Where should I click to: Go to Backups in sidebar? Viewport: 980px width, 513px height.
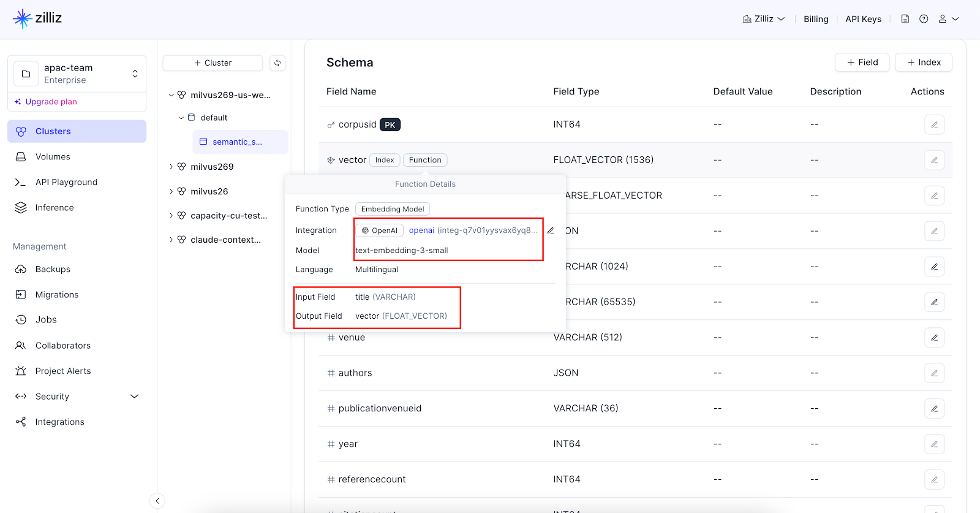[x=53, y=269]
